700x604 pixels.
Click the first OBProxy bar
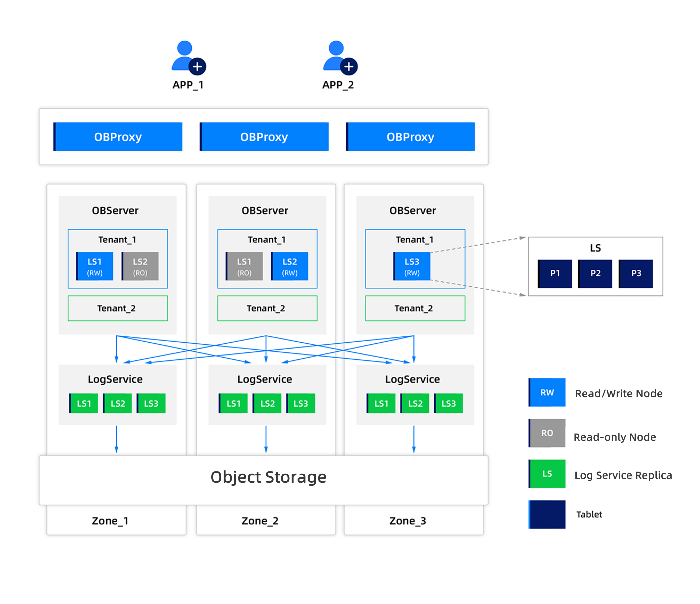click(x=118, y=137)
